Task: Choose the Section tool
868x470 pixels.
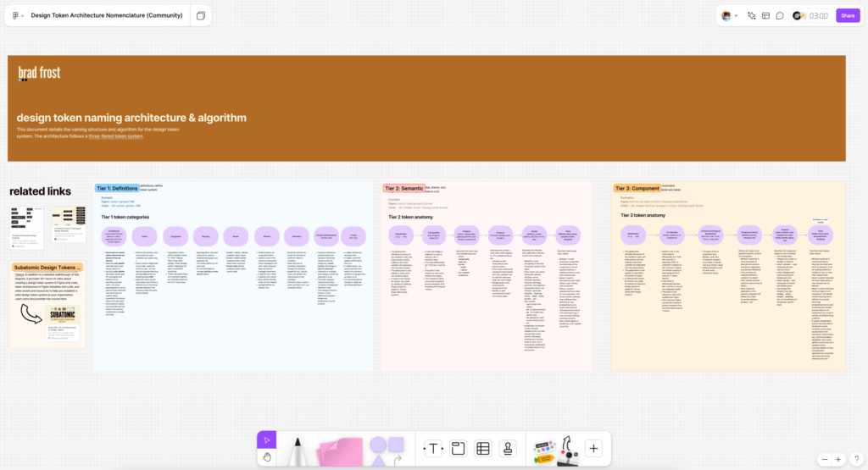Action: click(x=458, y=449)
